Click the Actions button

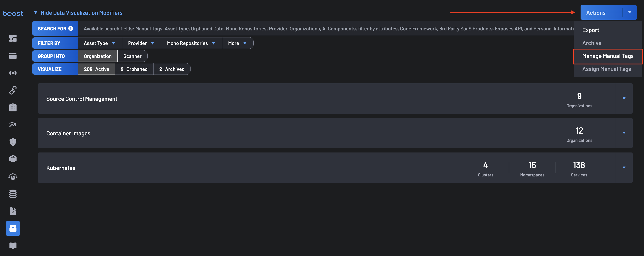tap(601, 13)
